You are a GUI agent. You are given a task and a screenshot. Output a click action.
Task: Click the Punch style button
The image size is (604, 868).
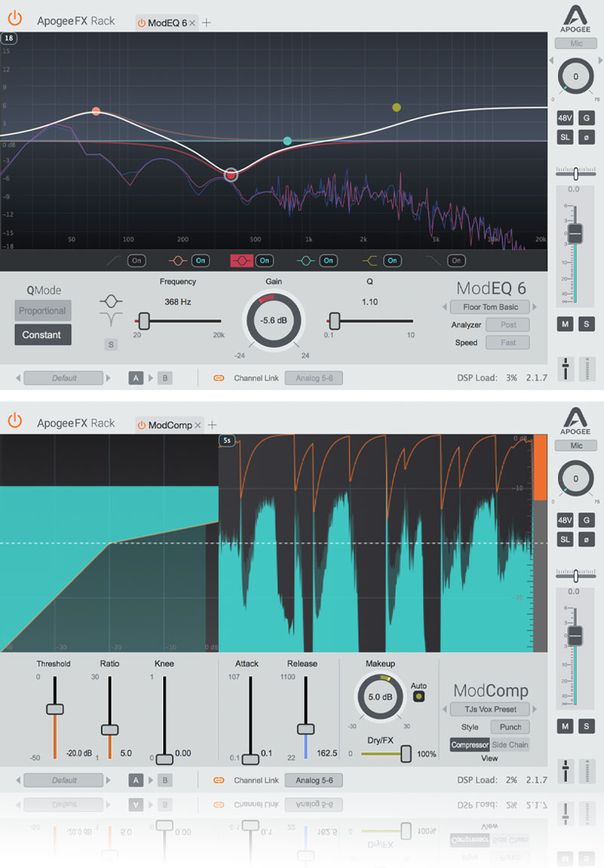510,727
